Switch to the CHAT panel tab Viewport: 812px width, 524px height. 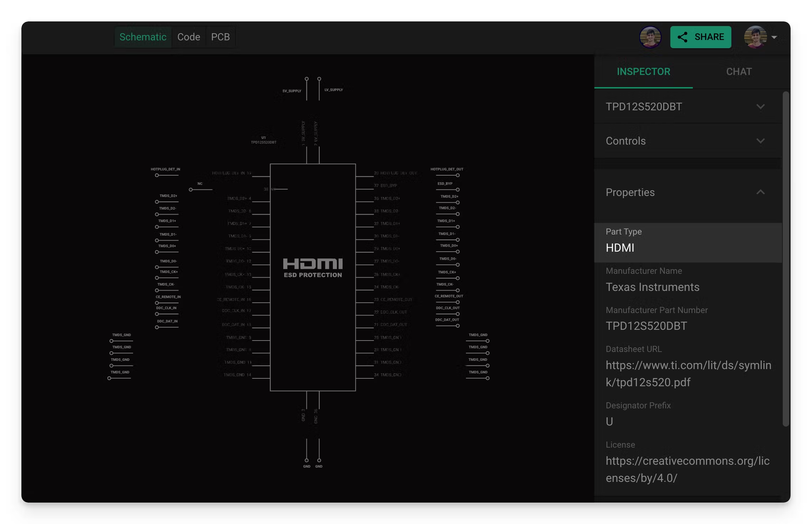(739, 71)
